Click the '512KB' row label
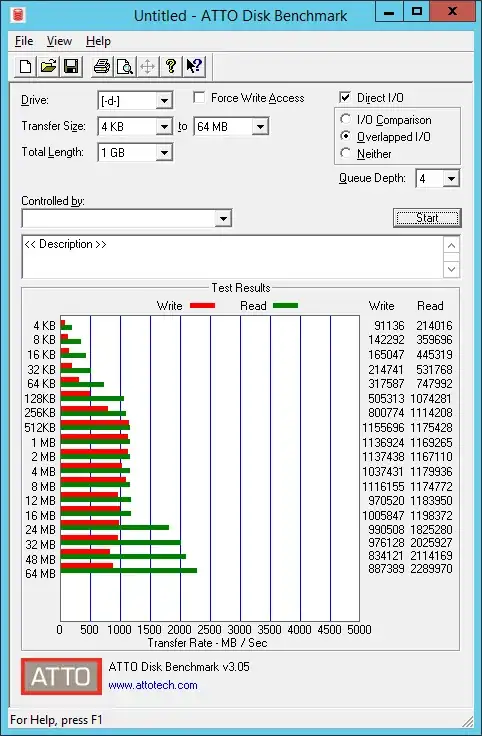The height and width of the screenshot is (736, 482). (40, 428)
